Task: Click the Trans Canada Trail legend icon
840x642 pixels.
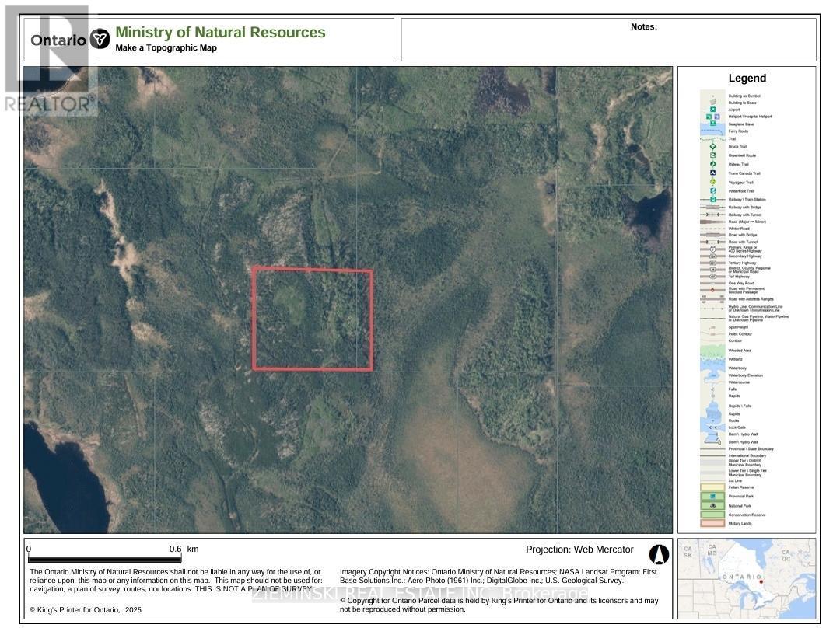Action: [x=712, y=172]
